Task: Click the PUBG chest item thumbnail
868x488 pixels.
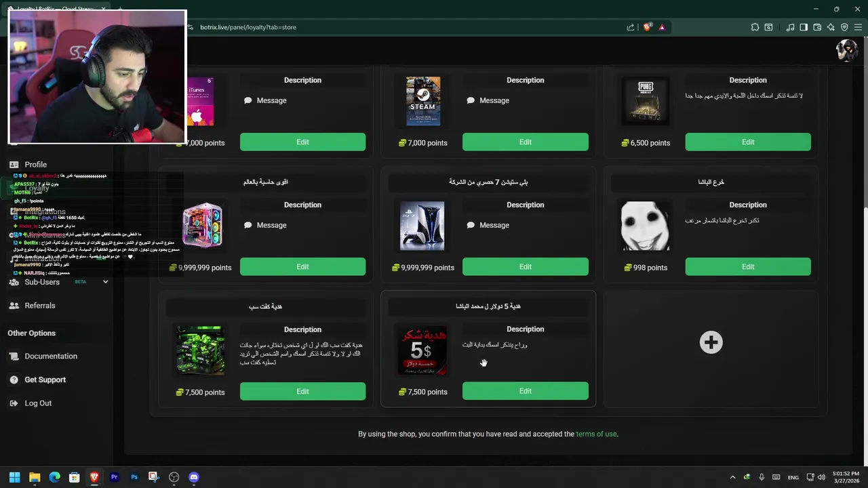Action: pyautogui.click(x=645, y=101)
